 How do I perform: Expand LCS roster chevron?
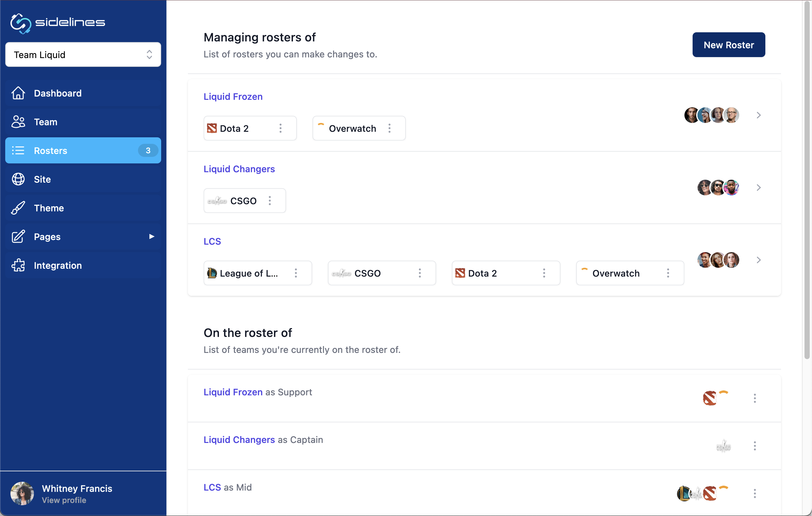coord(759,260)
